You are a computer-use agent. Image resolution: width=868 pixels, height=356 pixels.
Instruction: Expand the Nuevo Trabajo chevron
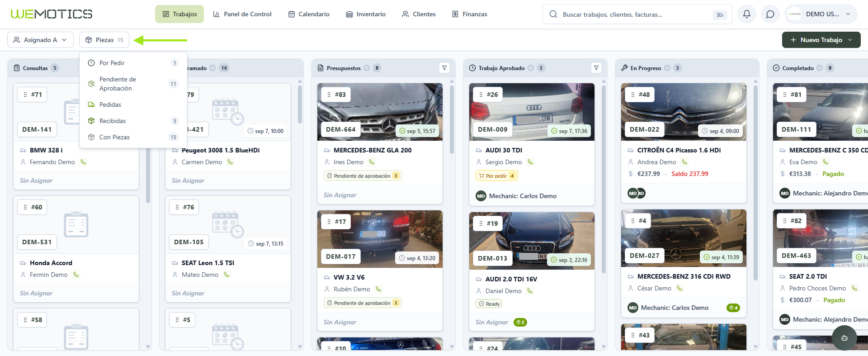(850, 40)
